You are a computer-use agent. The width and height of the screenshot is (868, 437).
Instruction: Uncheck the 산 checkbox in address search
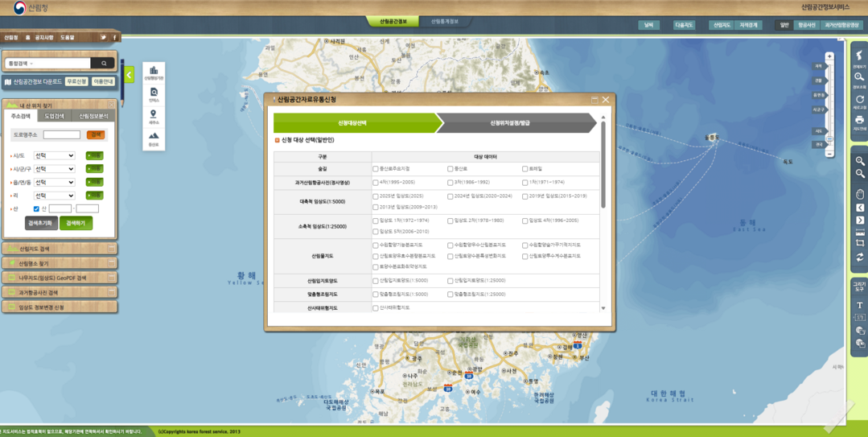point(36,208)
